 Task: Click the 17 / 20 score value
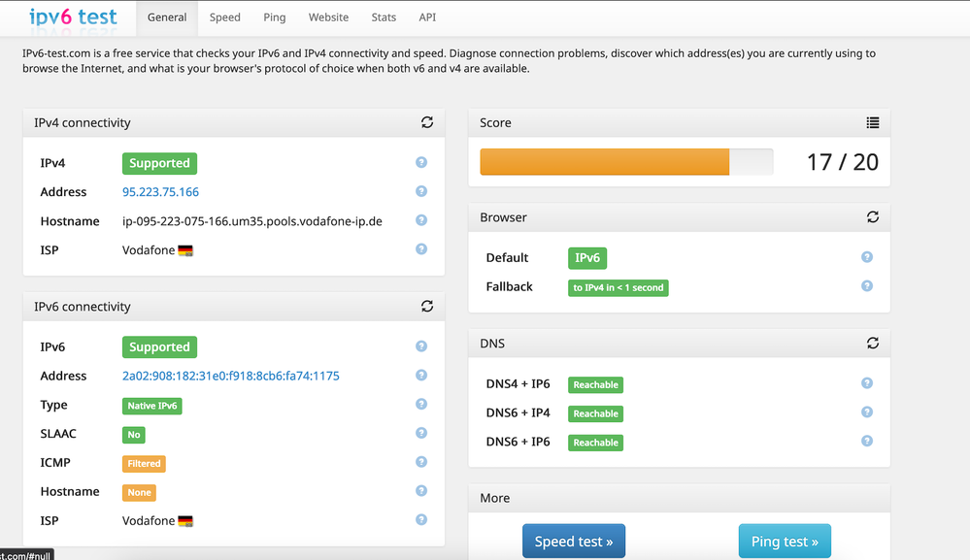(843, 162)
